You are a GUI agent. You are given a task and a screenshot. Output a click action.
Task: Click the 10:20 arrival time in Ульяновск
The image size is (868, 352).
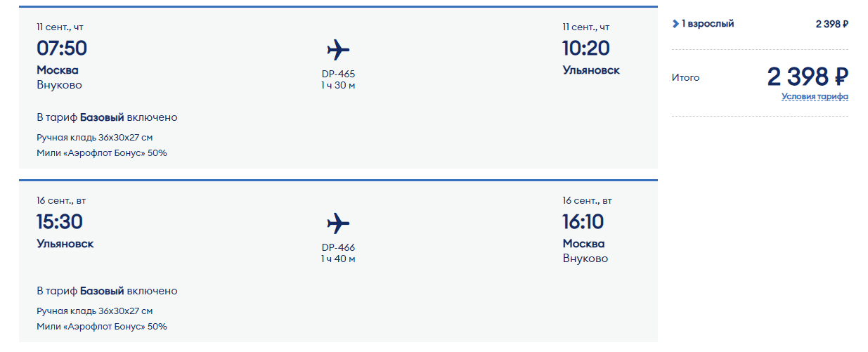(586, 48)
